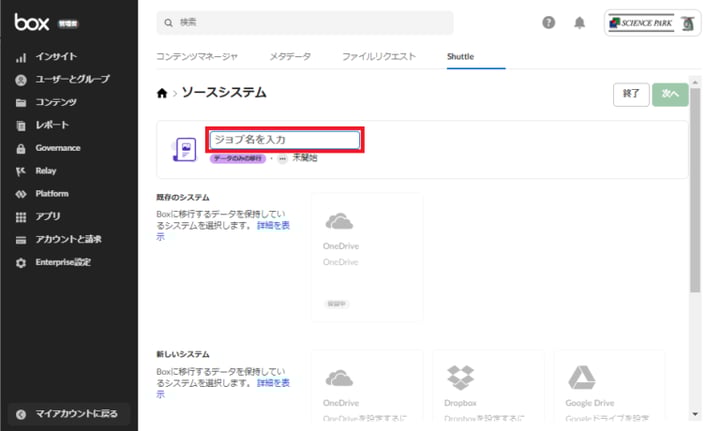The image size is (720, 431).
Task: Open the notifications bell icon
Action: click(579, 23)
